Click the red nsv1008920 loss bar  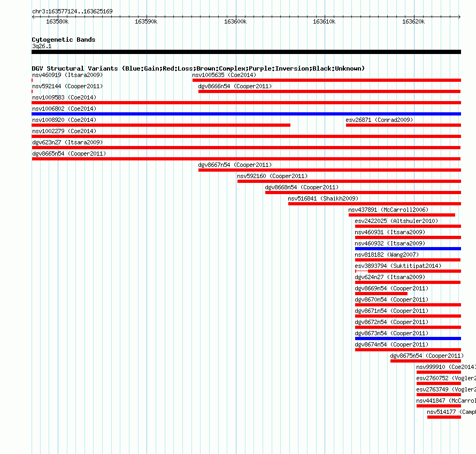coord(161,125)
